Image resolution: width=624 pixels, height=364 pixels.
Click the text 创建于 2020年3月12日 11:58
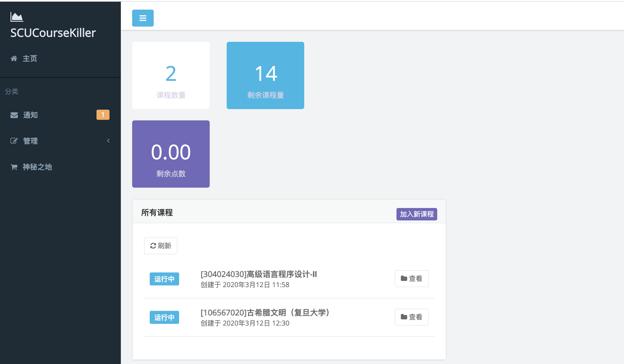245,285
